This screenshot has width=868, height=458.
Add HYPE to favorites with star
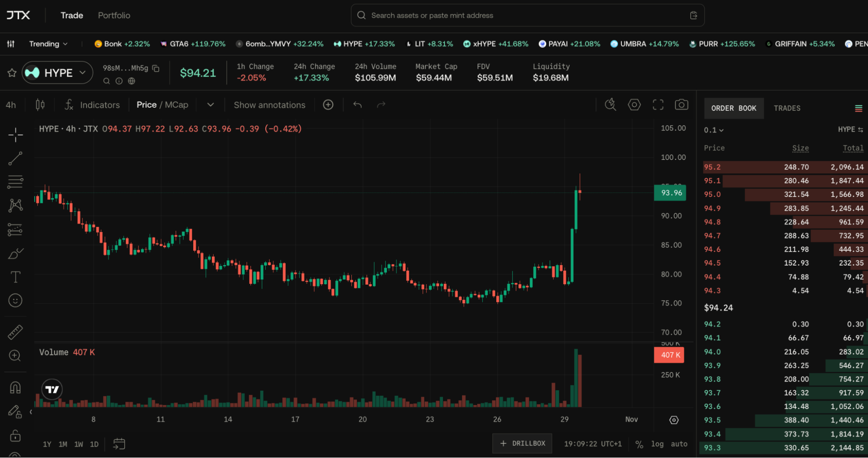point(12,73)
